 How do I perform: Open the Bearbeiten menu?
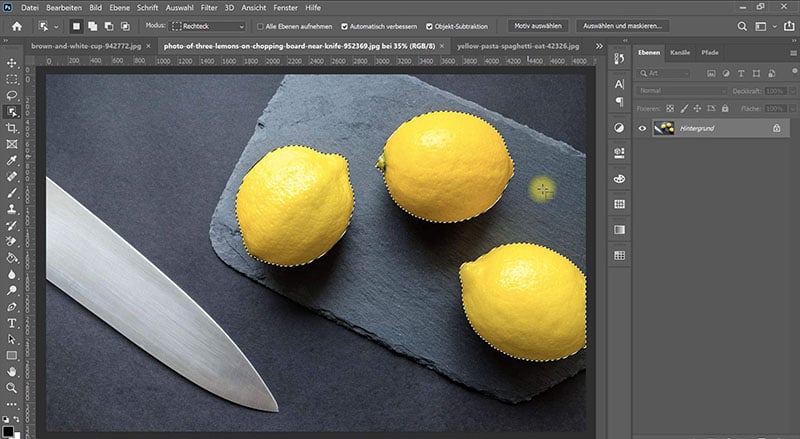[x=64, y=8]
